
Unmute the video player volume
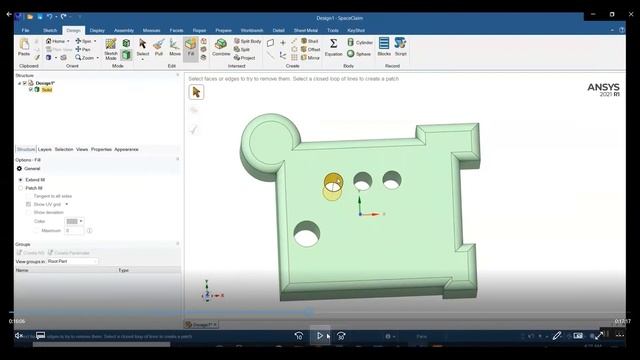point(19,336)
